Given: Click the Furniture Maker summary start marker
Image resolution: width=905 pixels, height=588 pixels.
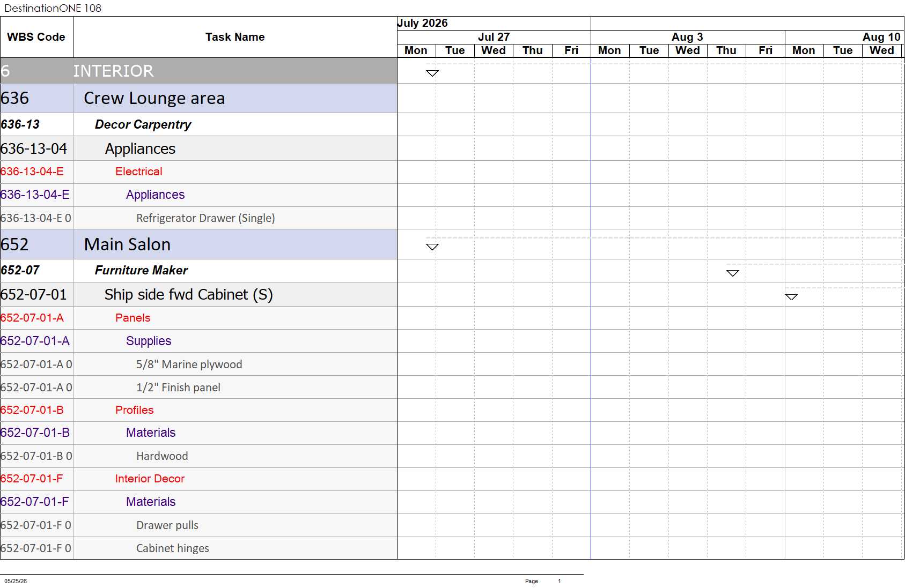Looking at the screenshot, I should (x=733, y=273).
